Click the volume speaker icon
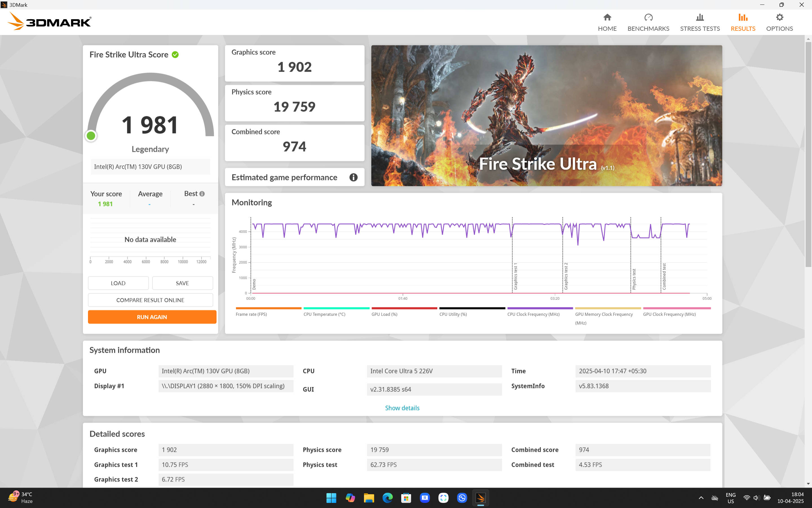The image size is (812, 508). 756,498
